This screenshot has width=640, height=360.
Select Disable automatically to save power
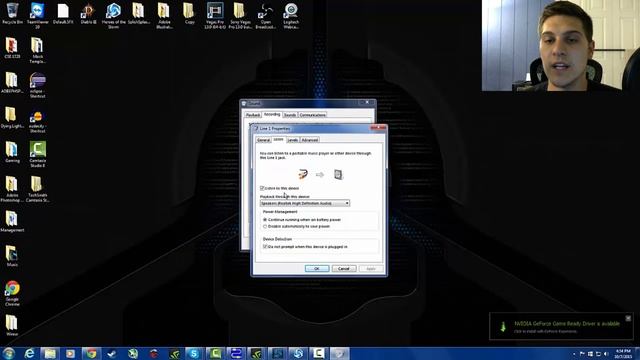point(265,226)
